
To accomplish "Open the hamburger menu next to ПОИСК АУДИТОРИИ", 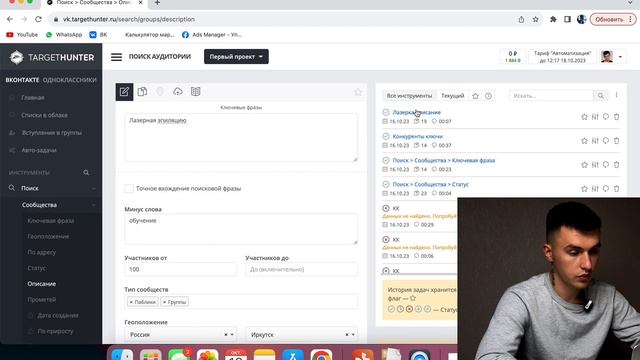I will (x=116, y=57).
